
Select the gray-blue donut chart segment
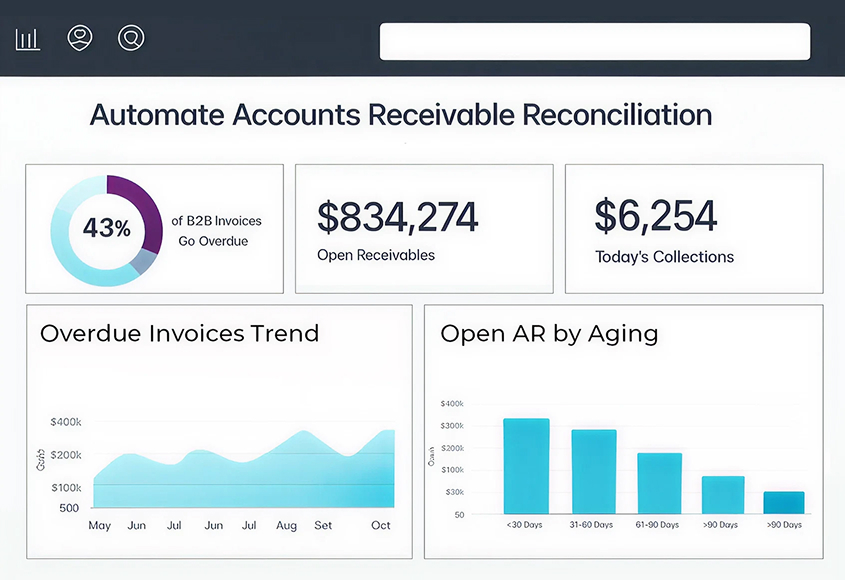(x=144, y=262)
